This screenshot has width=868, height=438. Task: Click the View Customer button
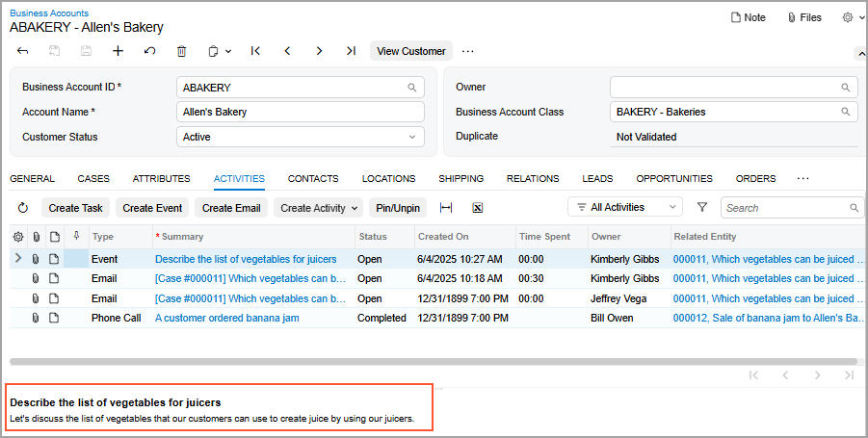[x=410, y=51]
